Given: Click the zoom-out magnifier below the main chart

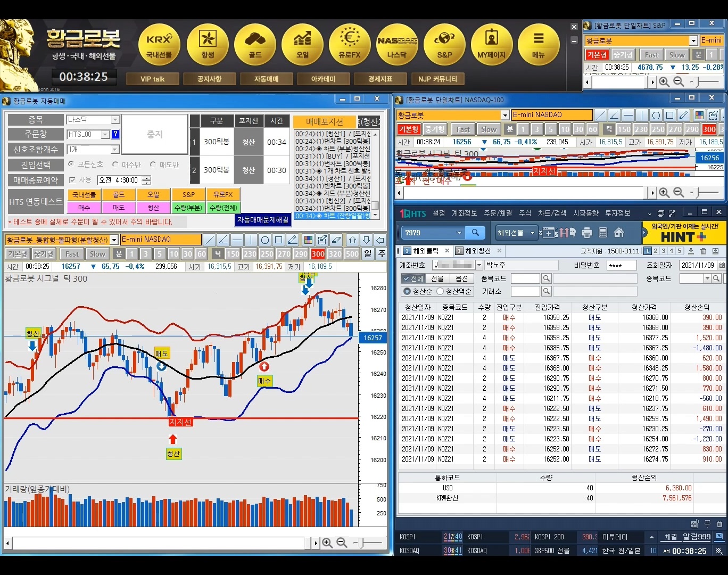Looking at the screenshot, I should click(x=342, y=543).
